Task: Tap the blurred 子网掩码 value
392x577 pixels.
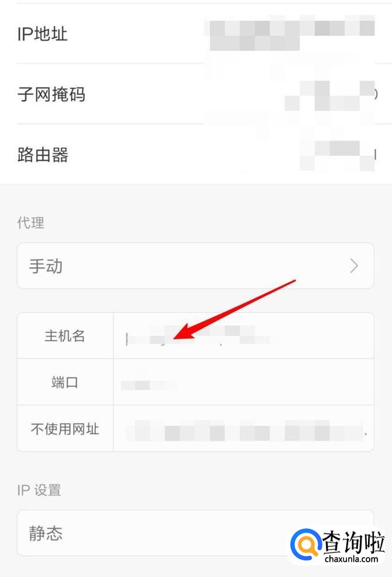Action: 330,95
